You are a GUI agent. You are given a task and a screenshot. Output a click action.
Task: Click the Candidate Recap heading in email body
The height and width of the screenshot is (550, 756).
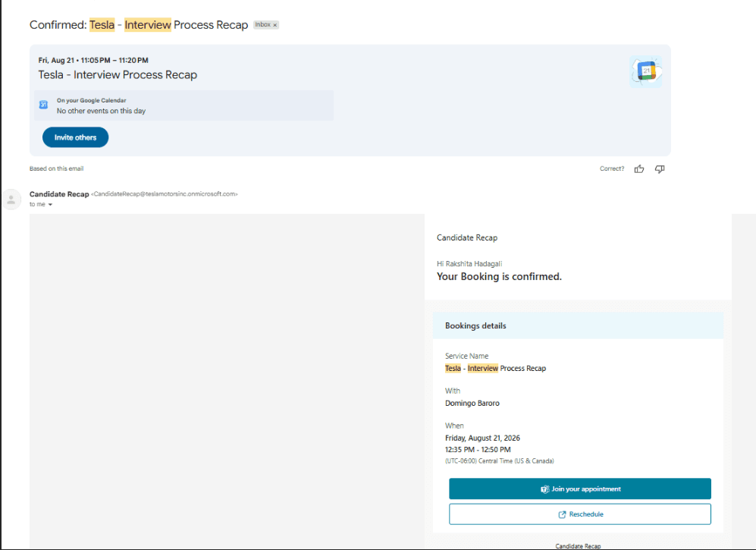pyautogui.click(x=466, y=238)
